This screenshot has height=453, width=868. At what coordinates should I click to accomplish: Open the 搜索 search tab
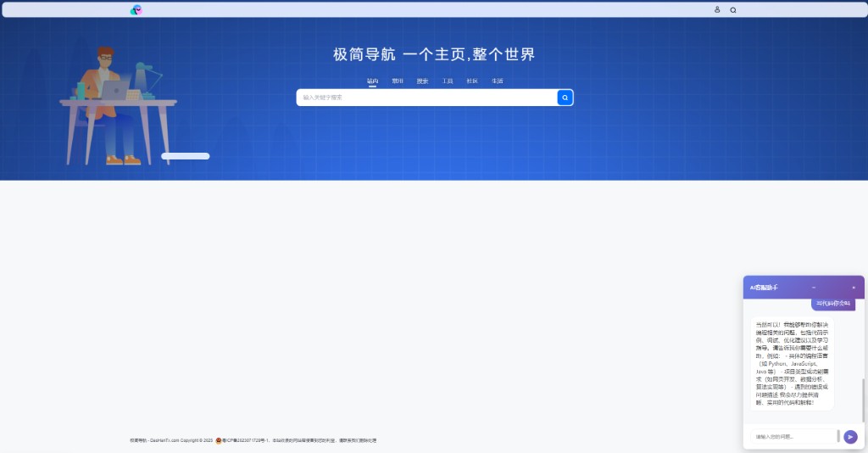tap(422, 81)
